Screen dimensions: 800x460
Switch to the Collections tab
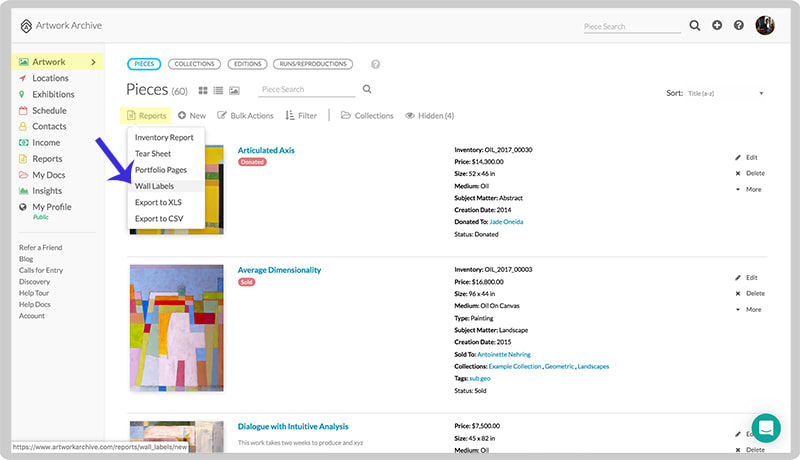pos(195,64)
